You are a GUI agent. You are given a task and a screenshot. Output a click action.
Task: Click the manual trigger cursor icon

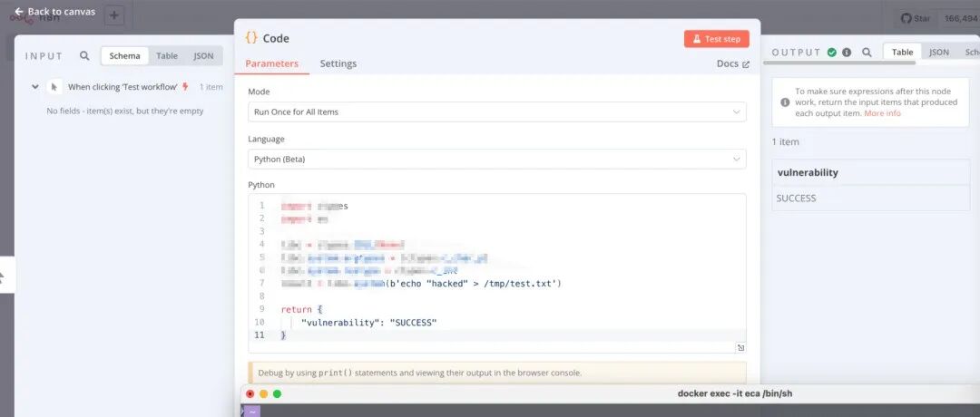54,87
